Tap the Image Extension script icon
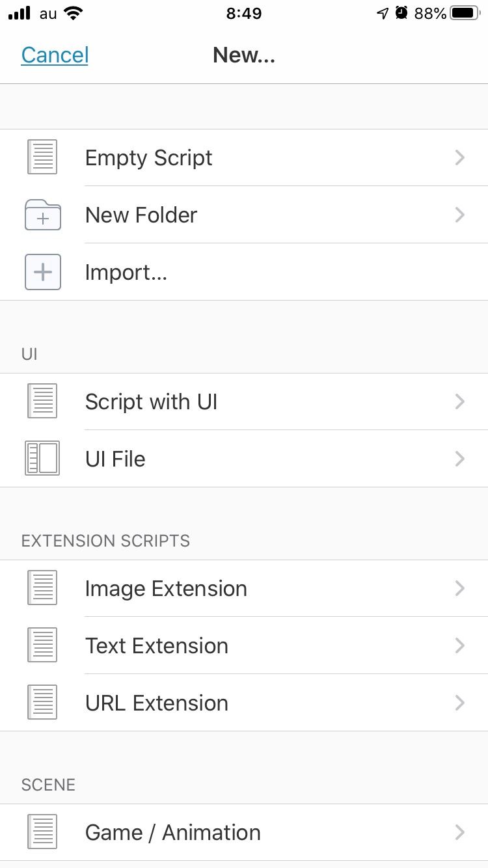488x868 pixels. tap(42, 588)
